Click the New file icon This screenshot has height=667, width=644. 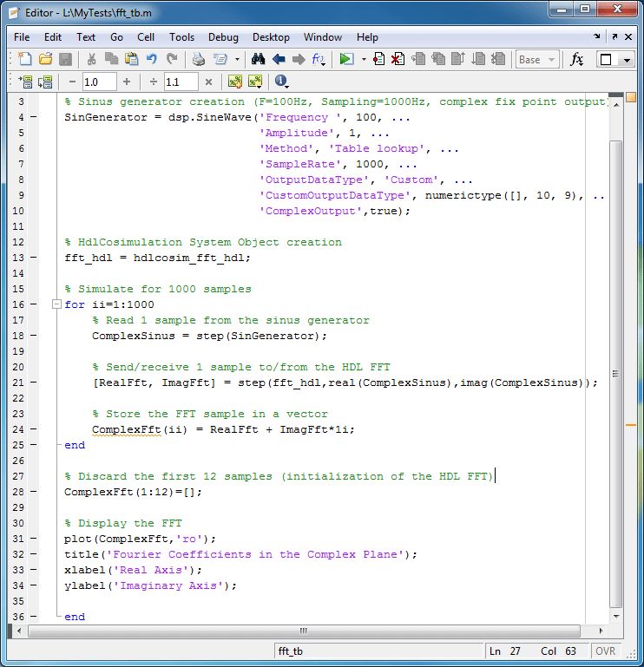pos(24,59)
